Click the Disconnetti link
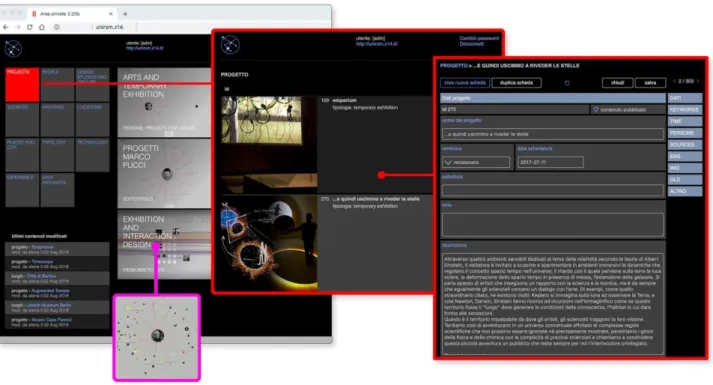Viewport: 713px width, 385px height. [x=471, y=44]
